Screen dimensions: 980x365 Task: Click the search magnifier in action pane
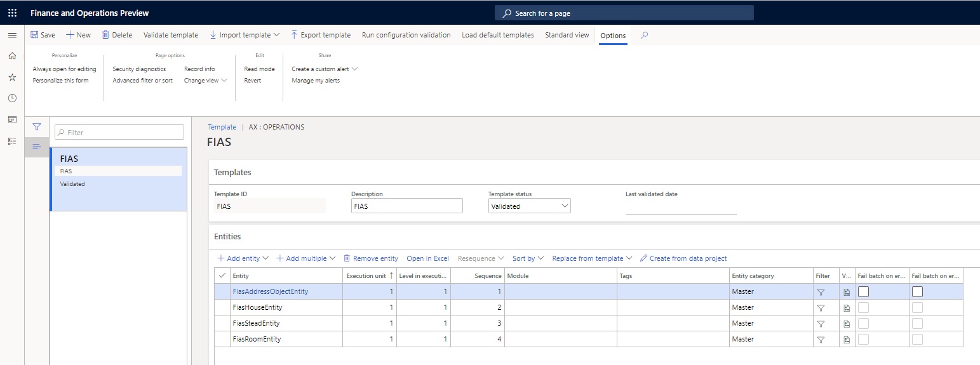point(644,35)
